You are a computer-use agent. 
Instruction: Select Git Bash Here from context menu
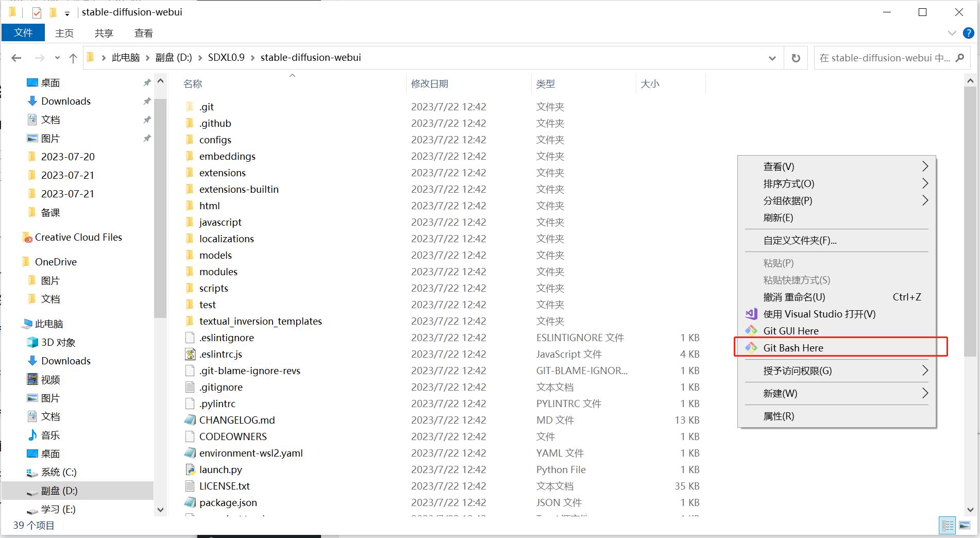tap(837, 348)
